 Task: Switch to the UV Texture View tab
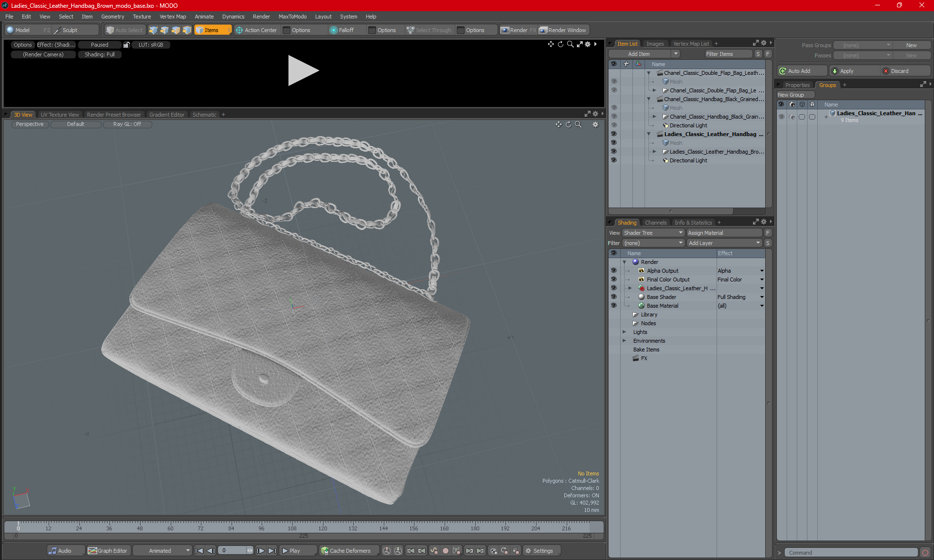tap(59, 115)
